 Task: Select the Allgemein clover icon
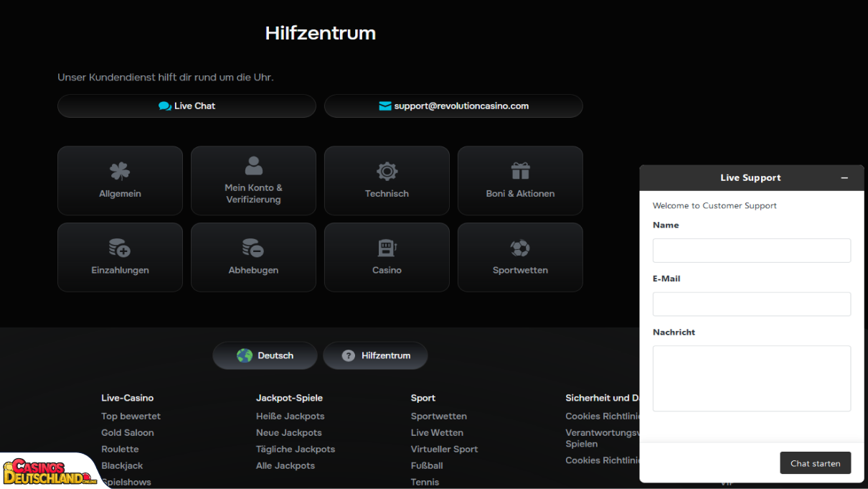point(120,171)
